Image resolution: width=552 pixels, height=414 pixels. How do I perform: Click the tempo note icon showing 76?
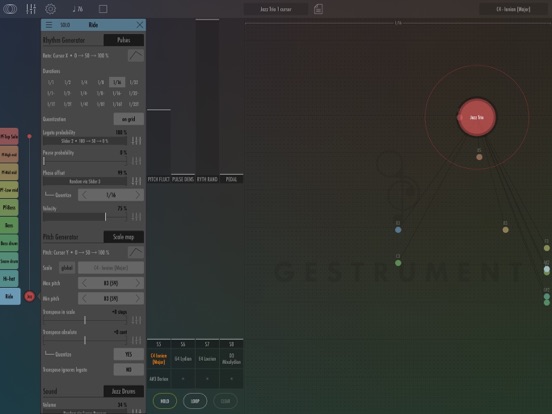coord(77,9)
